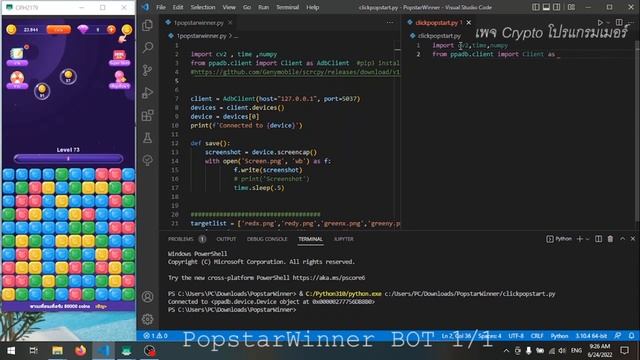Close the terminal panel
The image size is (640, 360).
[633, 239]
